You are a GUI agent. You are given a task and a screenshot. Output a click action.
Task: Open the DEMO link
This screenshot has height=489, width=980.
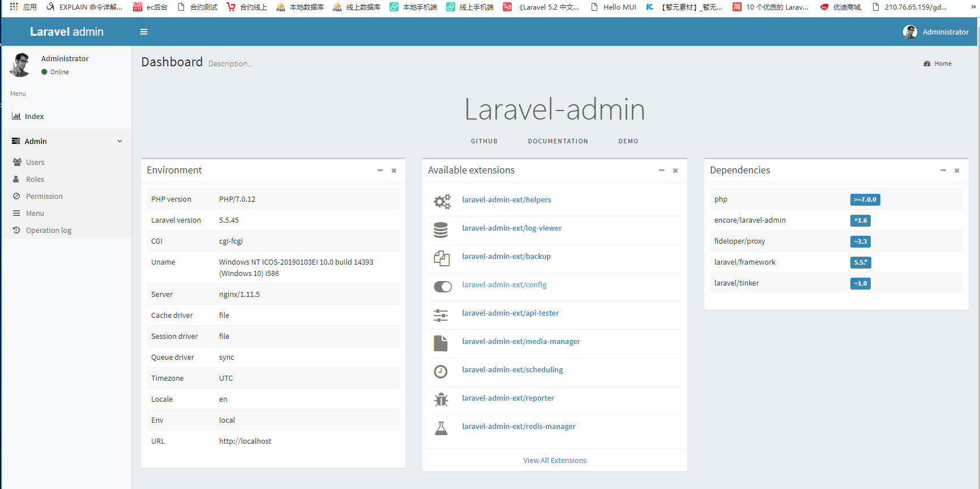[628, 141]
